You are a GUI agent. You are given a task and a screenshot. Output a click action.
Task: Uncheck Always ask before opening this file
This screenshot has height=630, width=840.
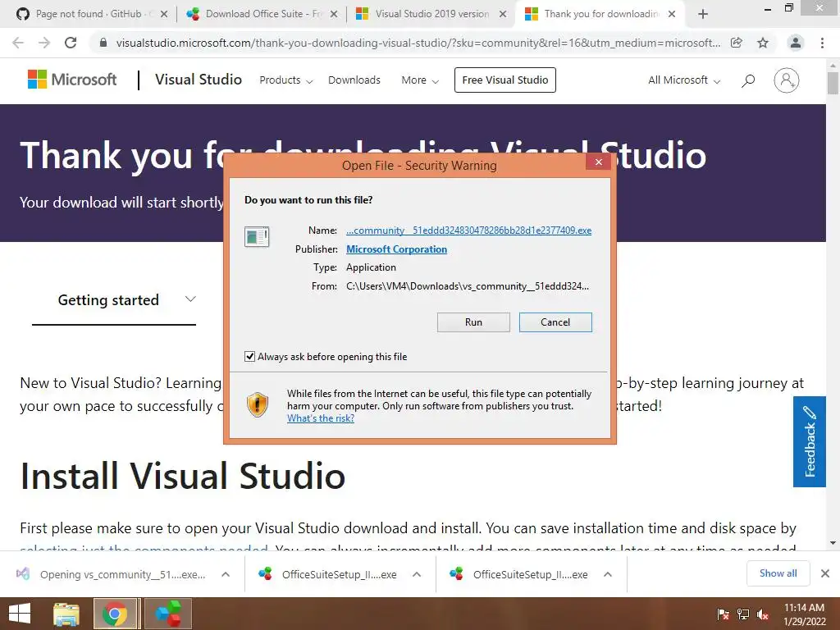pos(249,356)
